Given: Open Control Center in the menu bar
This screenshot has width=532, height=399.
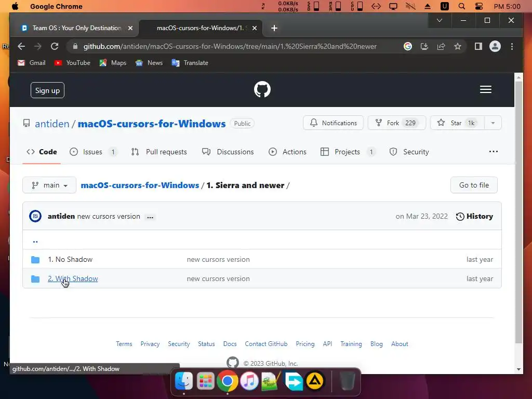Looking at the screenshot, I should (x=478, y=6).
